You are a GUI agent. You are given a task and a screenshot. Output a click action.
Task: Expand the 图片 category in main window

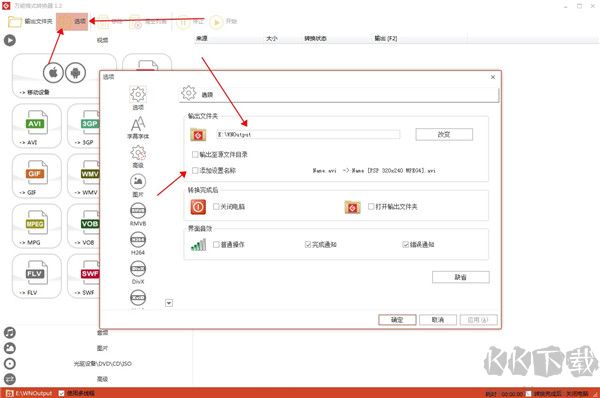coord(102,348)
